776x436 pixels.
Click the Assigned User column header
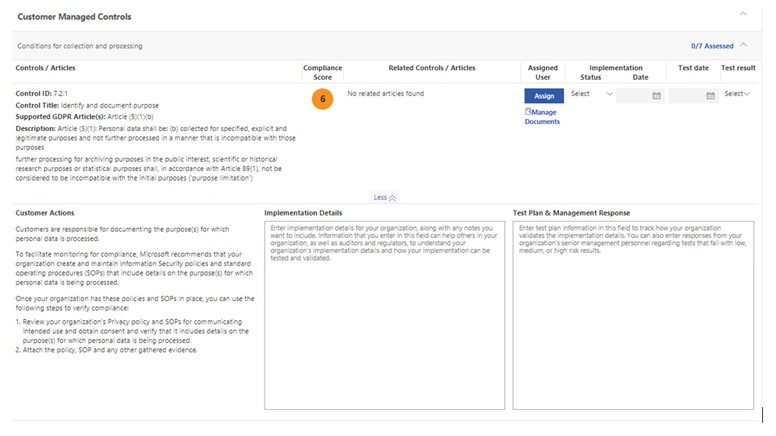pos(543,72)
